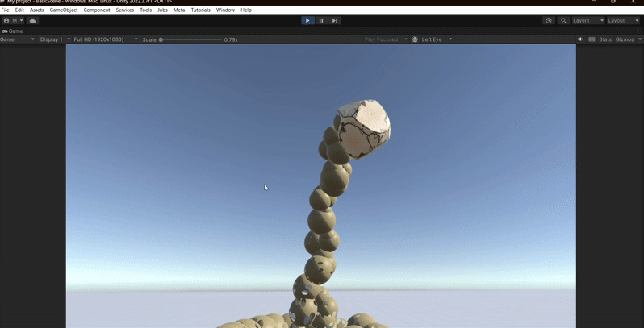
Task: Open the Game view mode dropdown
Action: (18, 39)
